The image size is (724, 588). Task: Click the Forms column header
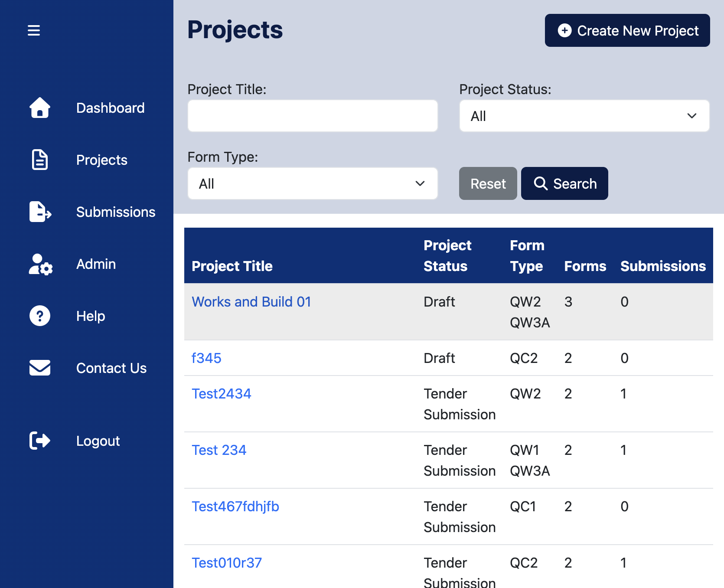pyautogui.click(x=585, y=266)
